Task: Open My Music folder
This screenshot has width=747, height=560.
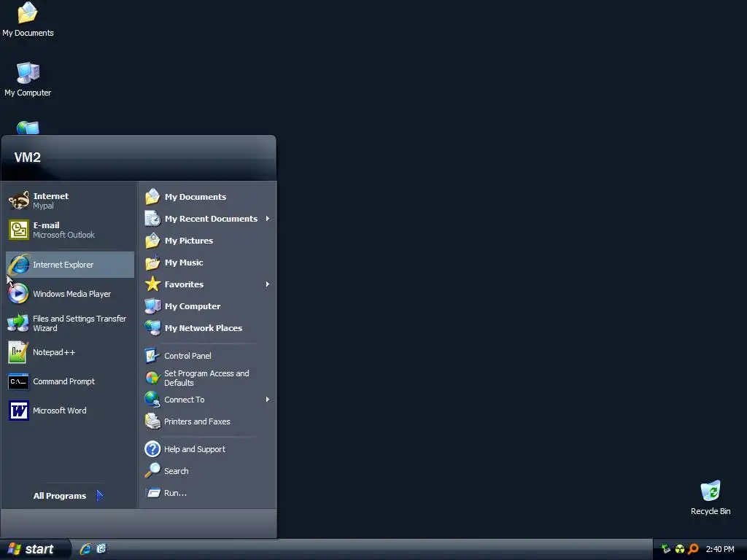Action: 208,262
